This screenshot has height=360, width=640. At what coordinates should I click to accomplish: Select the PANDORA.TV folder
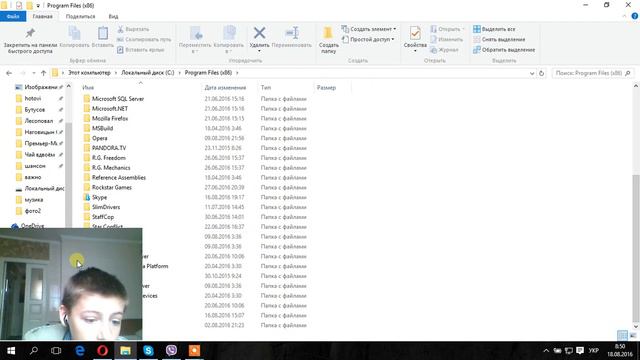[109, 148]
